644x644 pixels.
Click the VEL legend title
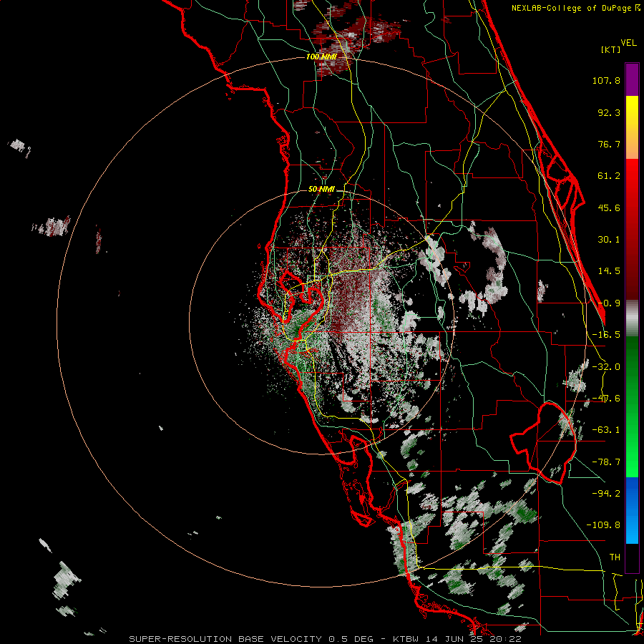point(628,43)
